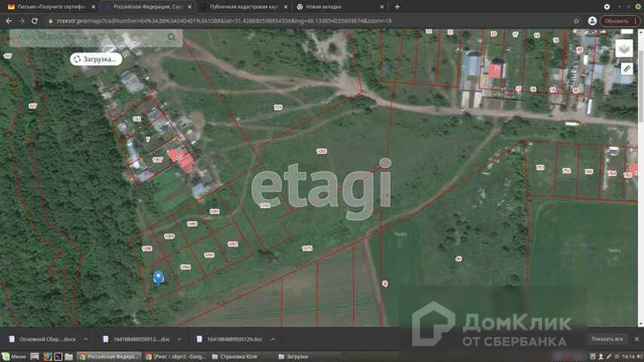644x362 pixels.
Task: Open a new tab with the plus button
Action: [397, 7]
